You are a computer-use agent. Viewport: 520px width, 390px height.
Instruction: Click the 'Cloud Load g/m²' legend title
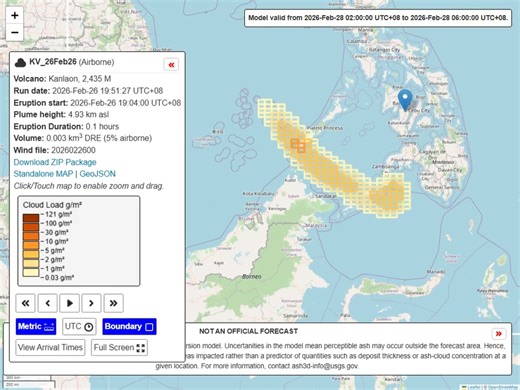pos(52,205)
